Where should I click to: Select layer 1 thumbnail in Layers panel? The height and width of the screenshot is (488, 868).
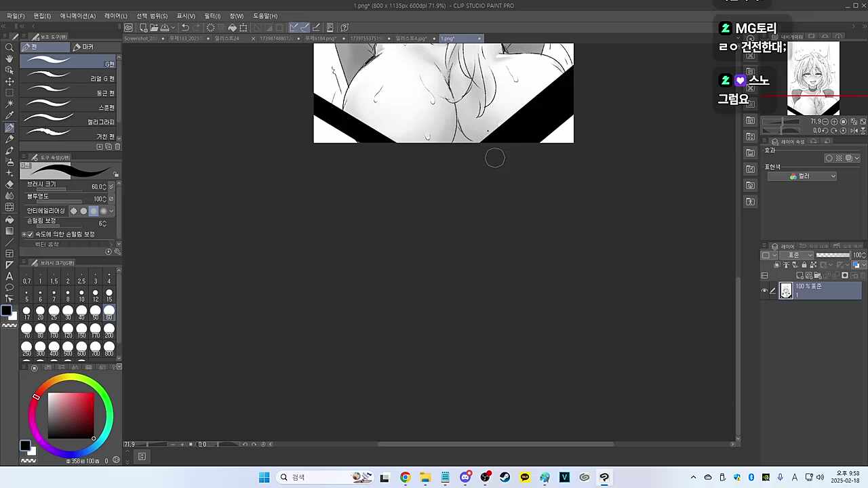[x=786, y=291]
